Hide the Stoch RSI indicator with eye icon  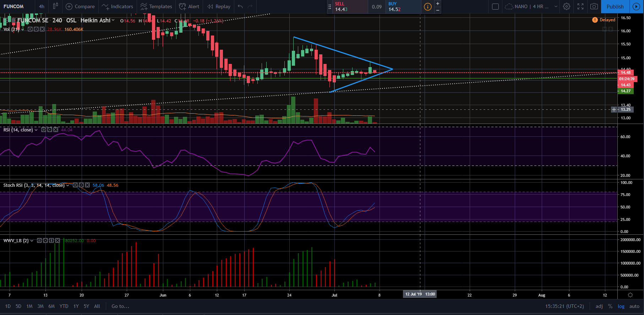coord(75,185)
